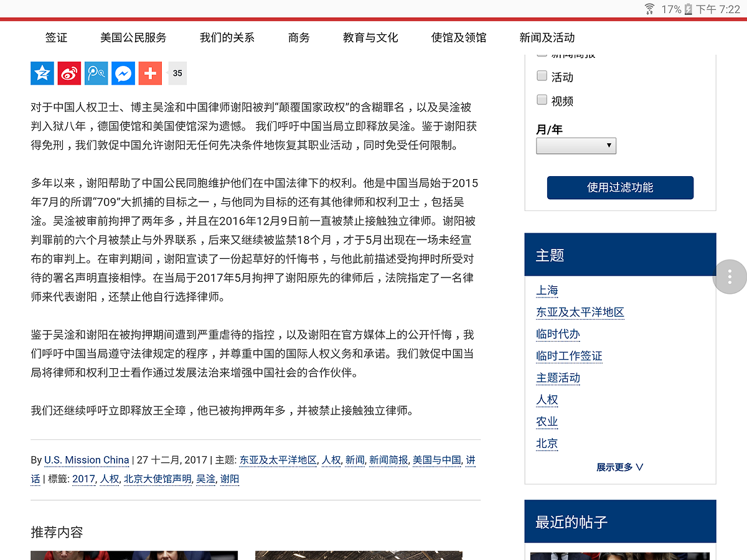The width and height of the screenshot is (747, 560).
Task: Expand topics with 展示更多
Action: point(620,467)
